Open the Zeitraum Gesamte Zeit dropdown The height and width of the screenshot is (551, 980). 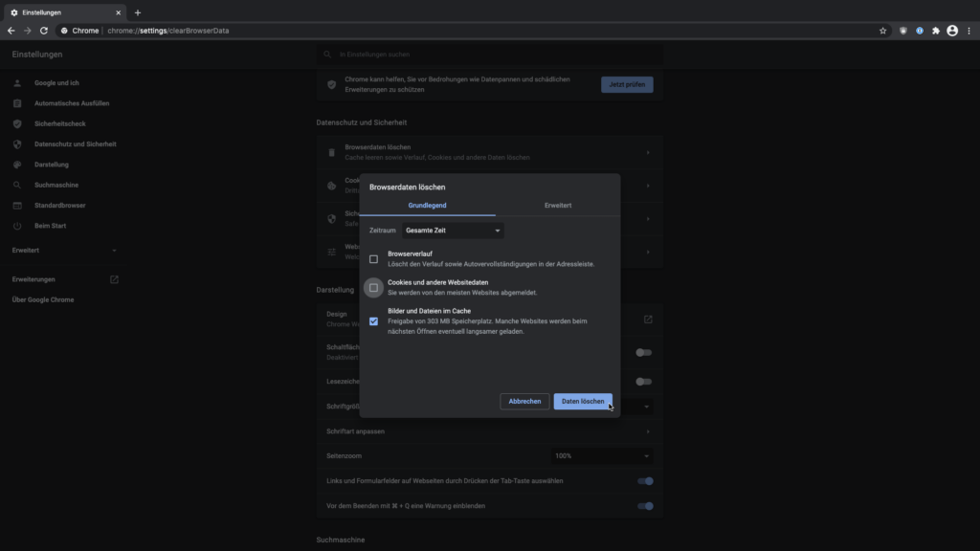pyautogui.click(x=452, y=230)
